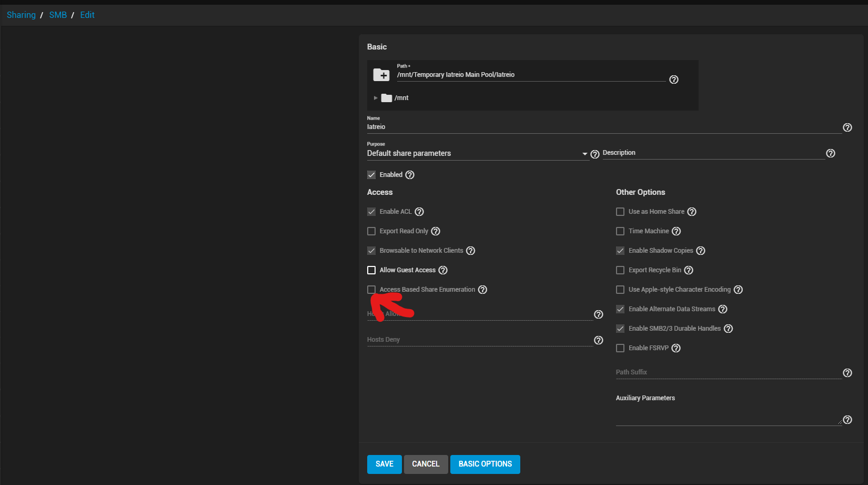Enable Use Apple-style Character Encoding

point(620,290)
